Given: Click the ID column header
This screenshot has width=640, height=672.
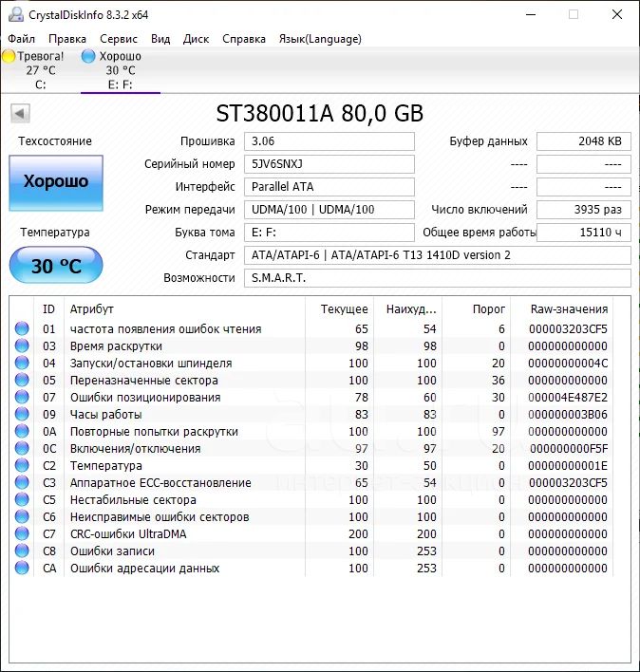Looking at the screenshot, I should tap(48, 309).
